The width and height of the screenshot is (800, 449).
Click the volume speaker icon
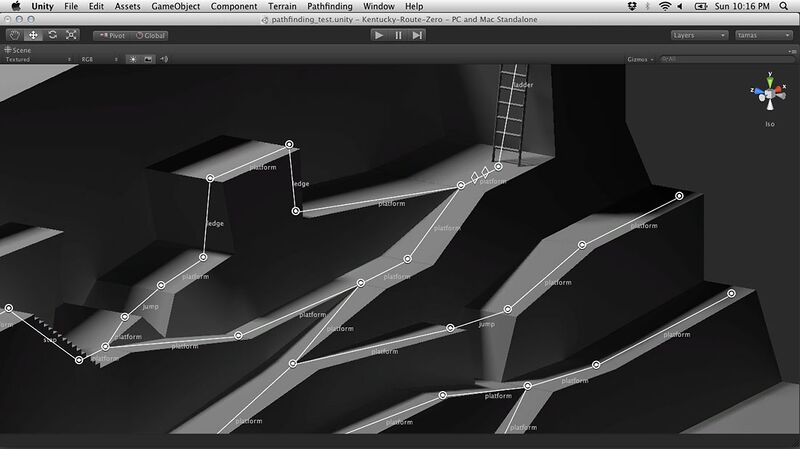pyautogui.click(x=680, y=6)
